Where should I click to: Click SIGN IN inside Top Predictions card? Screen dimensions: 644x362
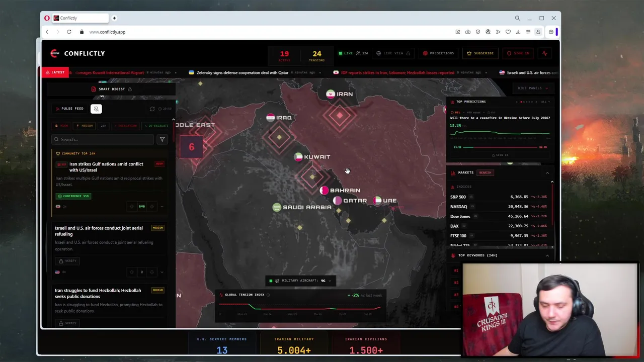[500, 155]
